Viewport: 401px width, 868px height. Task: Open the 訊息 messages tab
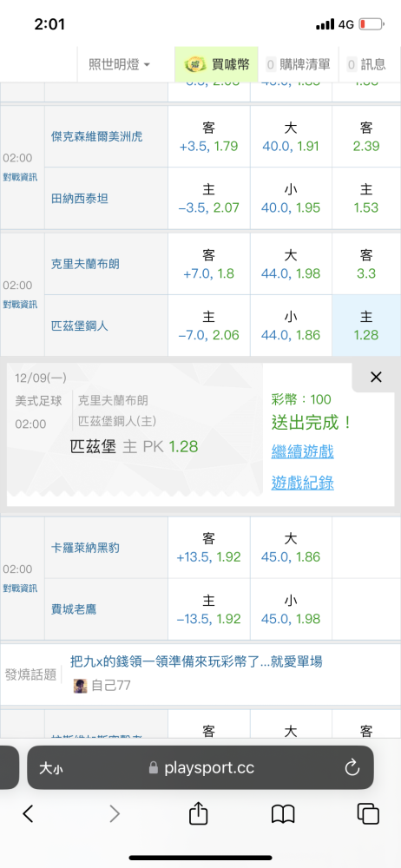coord(366,64)
